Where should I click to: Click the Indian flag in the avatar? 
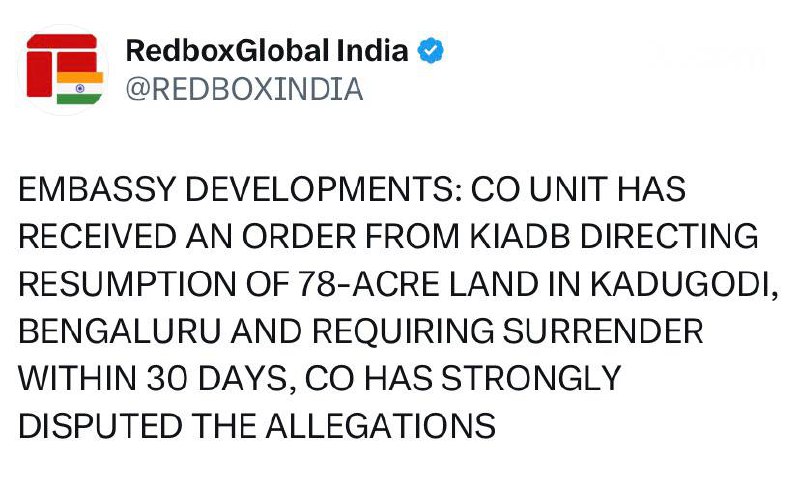(x=80, y=88)
